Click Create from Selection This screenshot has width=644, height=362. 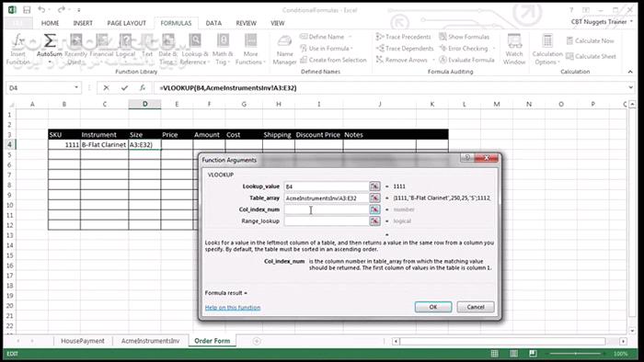[x=333, y=60]
